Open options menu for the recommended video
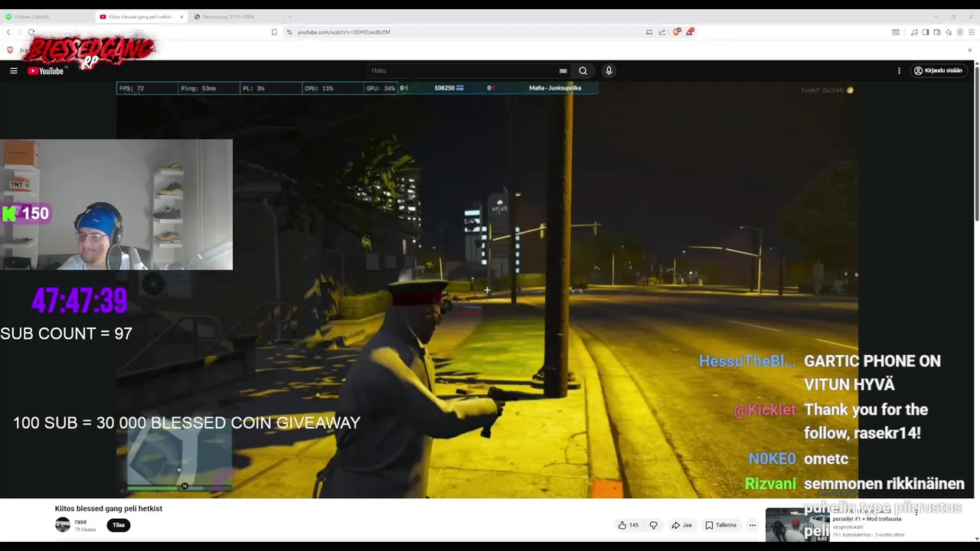This screenshot has width=980, height=551. pyautogui.click(x=916, y=511)
